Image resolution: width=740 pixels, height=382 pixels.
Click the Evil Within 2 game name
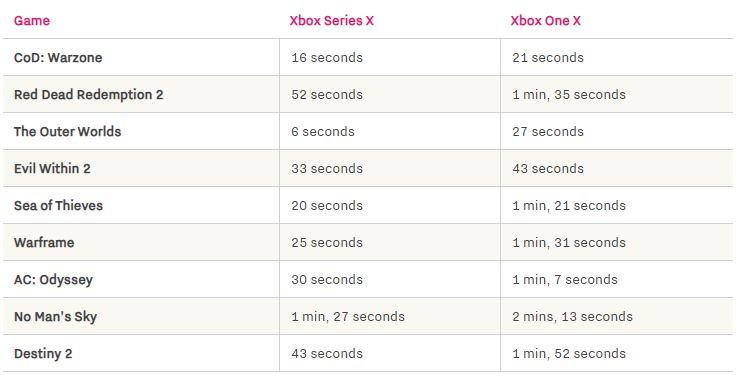[52, 169]
